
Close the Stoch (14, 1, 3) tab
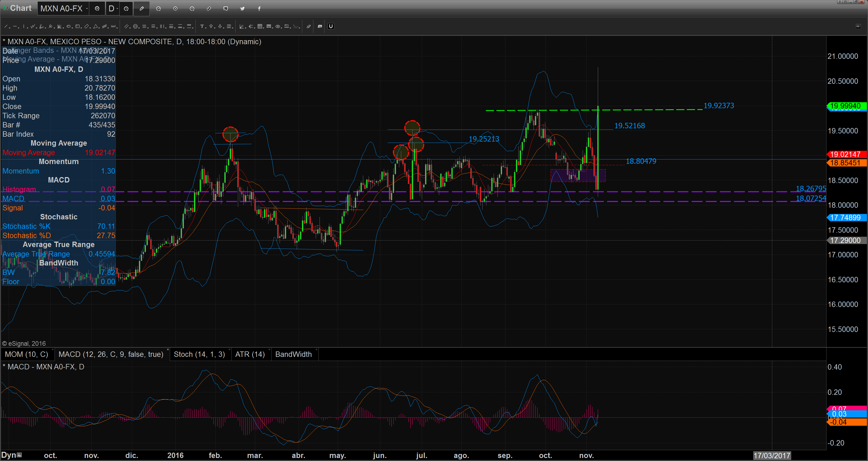point(229,350)
